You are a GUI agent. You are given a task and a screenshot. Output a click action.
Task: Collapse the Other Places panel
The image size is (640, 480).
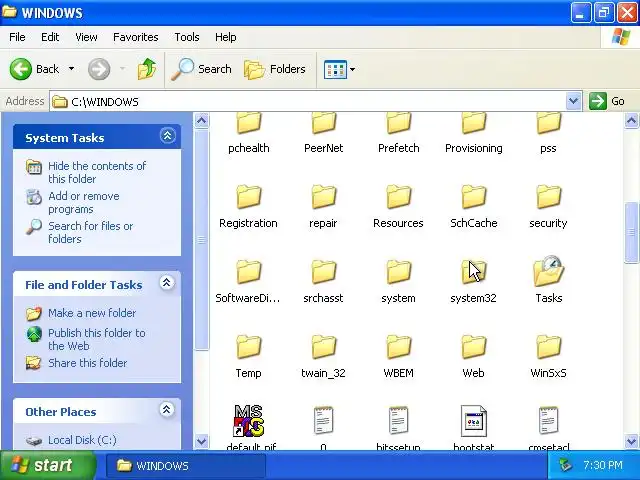pyautogui.click(x=167, y=410)
